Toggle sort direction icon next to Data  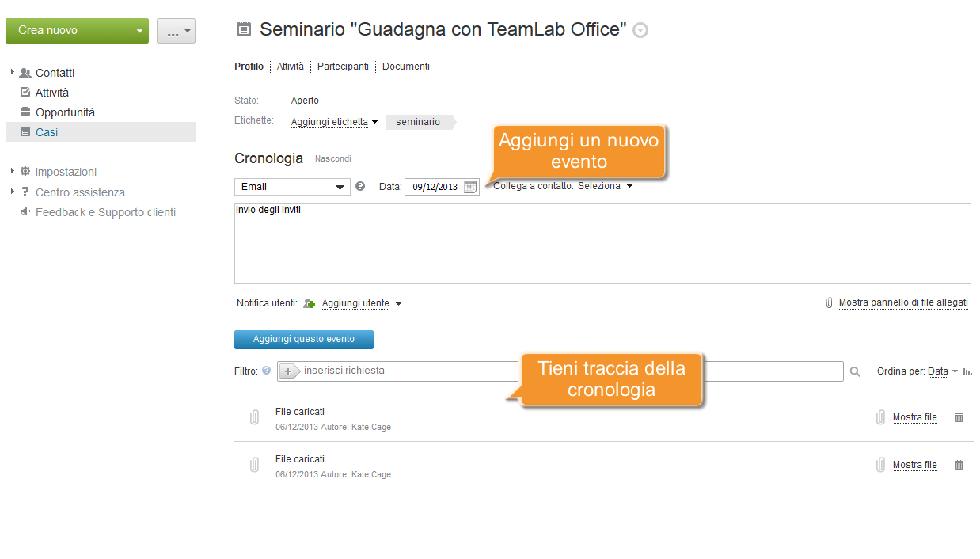967,371
